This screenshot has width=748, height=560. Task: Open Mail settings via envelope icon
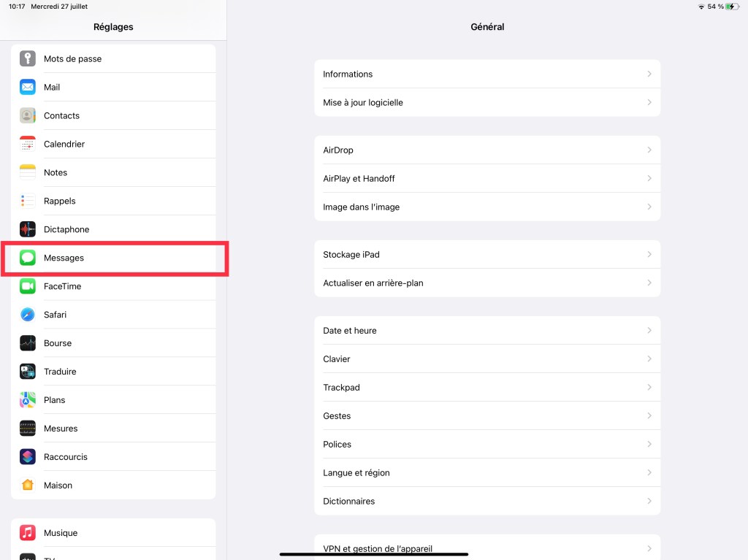[x=28, y=87]
